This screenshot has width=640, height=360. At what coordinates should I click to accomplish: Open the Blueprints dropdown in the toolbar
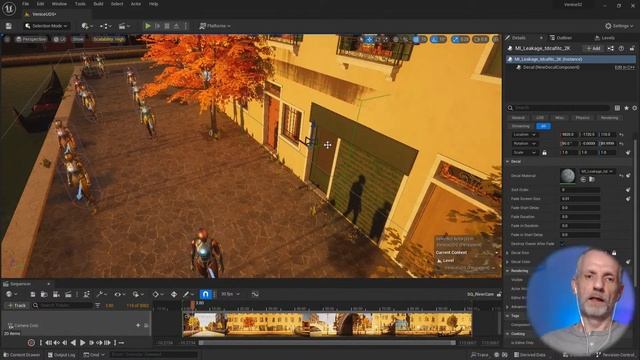[x=106, y=26]
